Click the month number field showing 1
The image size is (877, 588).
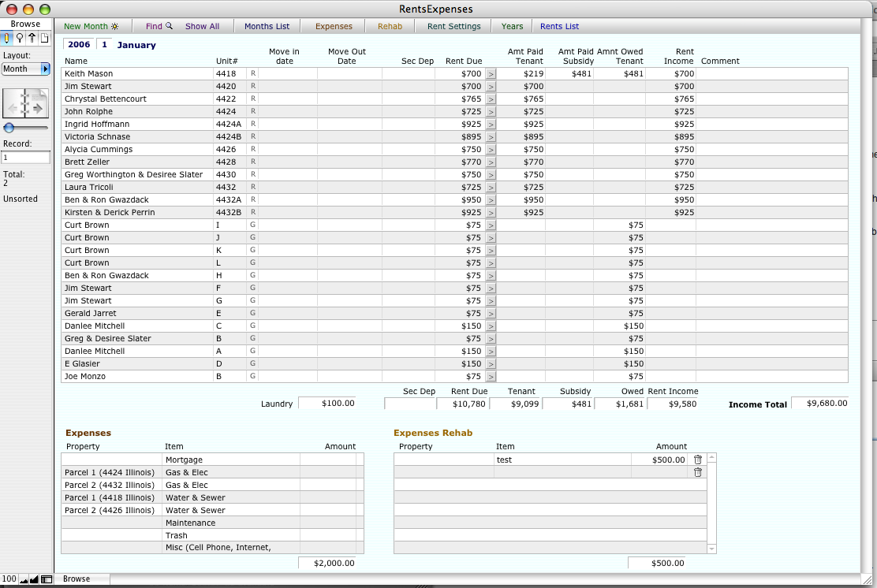[x=104, y=45]
